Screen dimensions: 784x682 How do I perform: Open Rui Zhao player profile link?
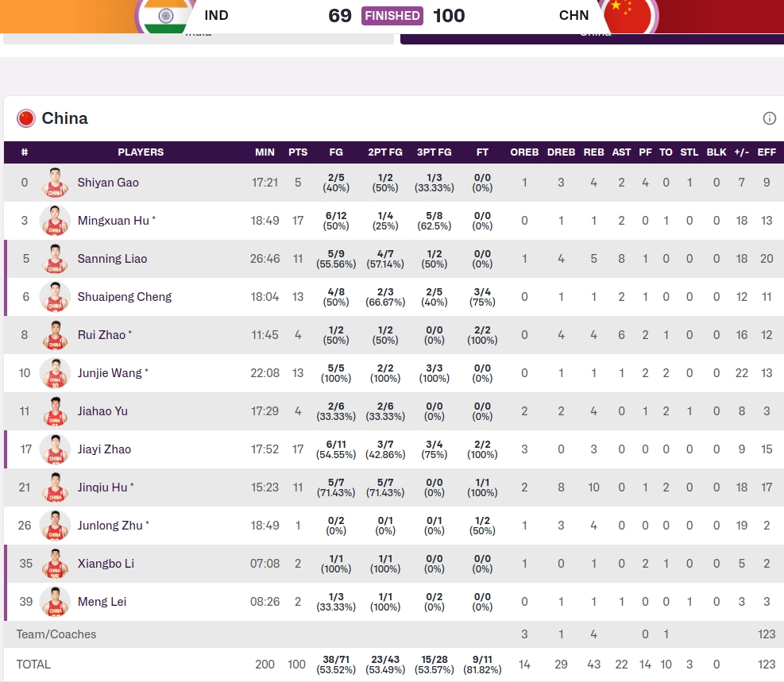102,335
